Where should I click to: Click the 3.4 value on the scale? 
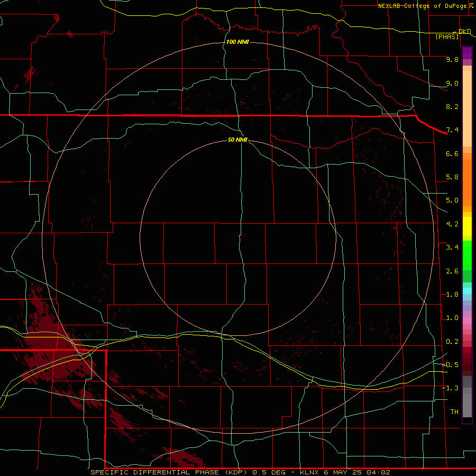[452, 248]
